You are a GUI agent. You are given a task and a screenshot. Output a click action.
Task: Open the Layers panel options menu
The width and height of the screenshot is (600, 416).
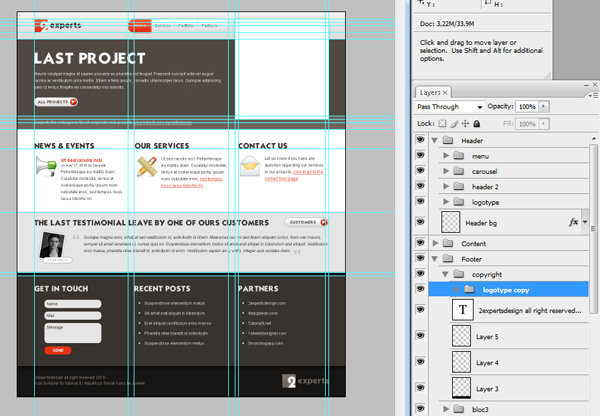point(593,95)
